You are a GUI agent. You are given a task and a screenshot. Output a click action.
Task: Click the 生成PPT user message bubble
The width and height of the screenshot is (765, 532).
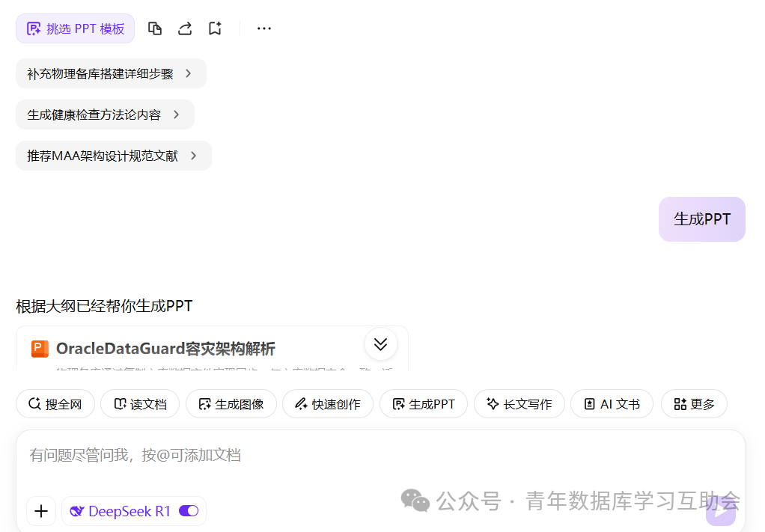coord(702,219)
